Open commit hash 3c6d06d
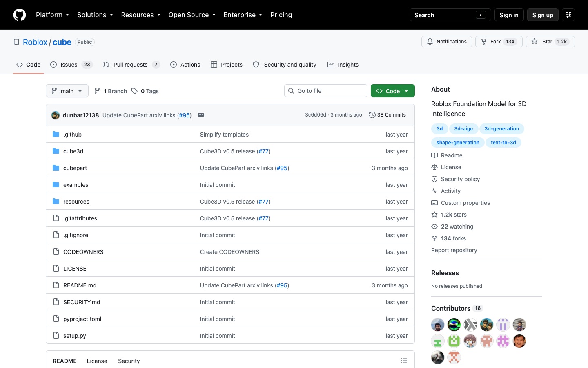The image size is (588, 368). click(x=316, y=115)
